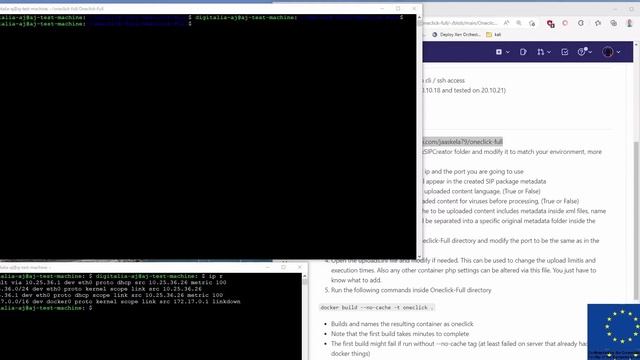
Task: Minimize the lower terminal window
Action: pyautogui.click(x=268, y=267)
